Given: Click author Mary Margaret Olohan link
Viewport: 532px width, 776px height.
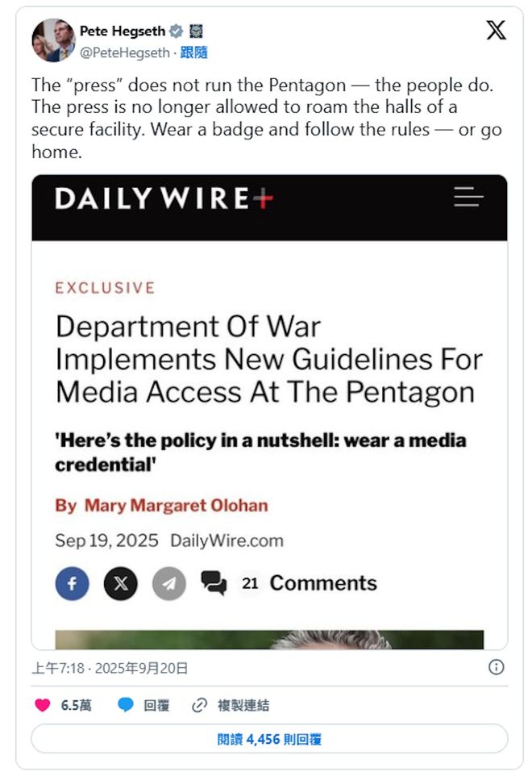Looking at the screenshot, I should 176,505.
